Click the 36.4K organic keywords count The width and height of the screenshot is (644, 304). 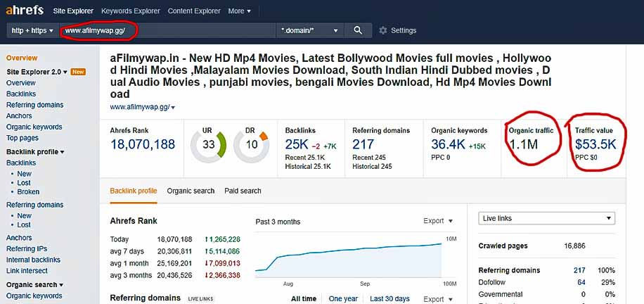click(x=448, y=144)
